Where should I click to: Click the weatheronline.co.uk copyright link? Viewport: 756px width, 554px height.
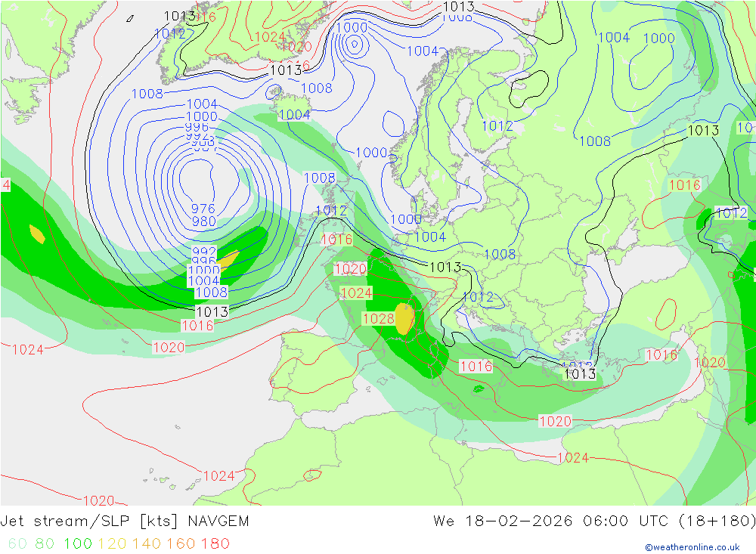coord(692,546)
